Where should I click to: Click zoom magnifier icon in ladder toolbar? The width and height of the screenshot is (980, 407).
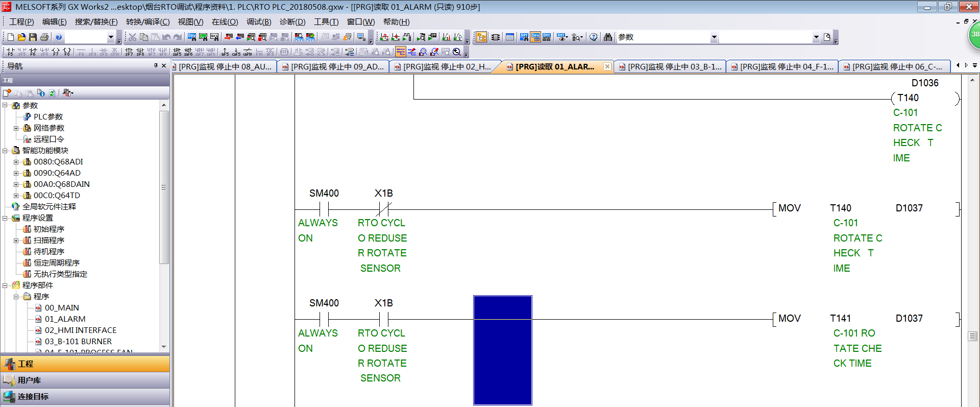[x=457, y=52]
